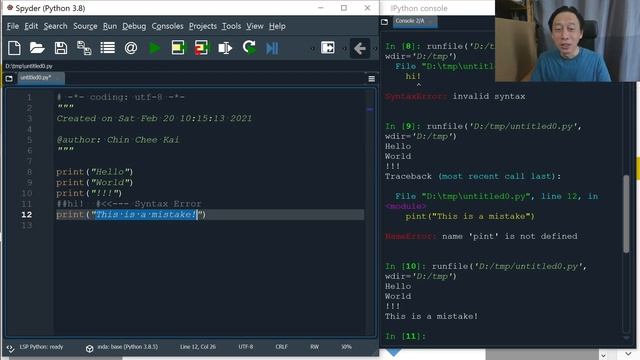Click the console vertical scrollbar thumb
Viewport: 640px width, 360px height.
626,214
